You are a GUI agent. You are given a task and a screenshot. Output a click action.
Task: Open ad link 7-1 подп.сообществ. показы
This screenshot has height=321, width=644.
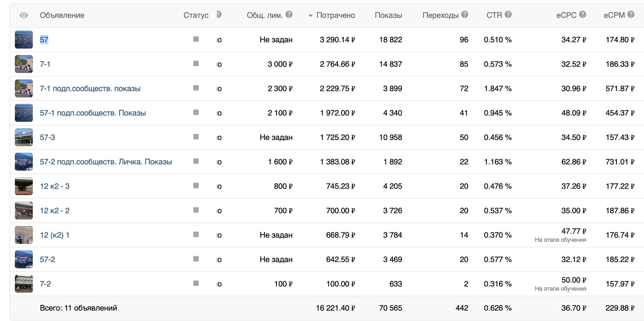point(90,89)
